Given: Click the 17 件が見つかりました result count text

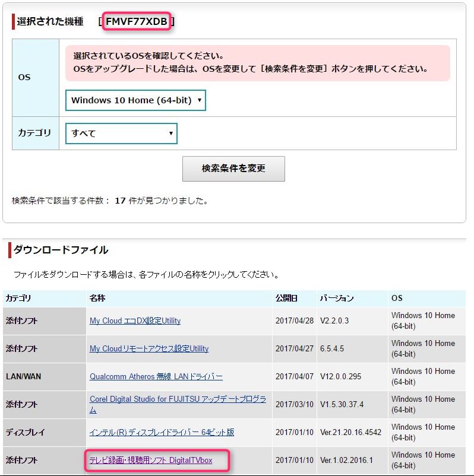Looking at the screenshot, I should coord(162,201).
